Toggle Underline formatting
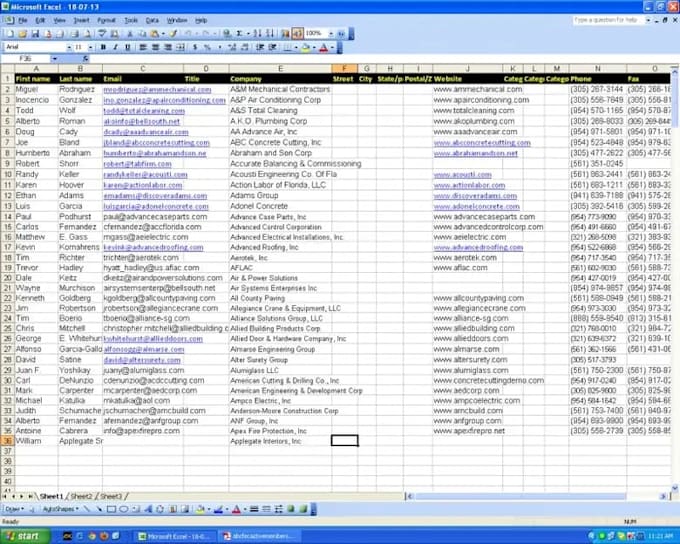 pos(128,47)
